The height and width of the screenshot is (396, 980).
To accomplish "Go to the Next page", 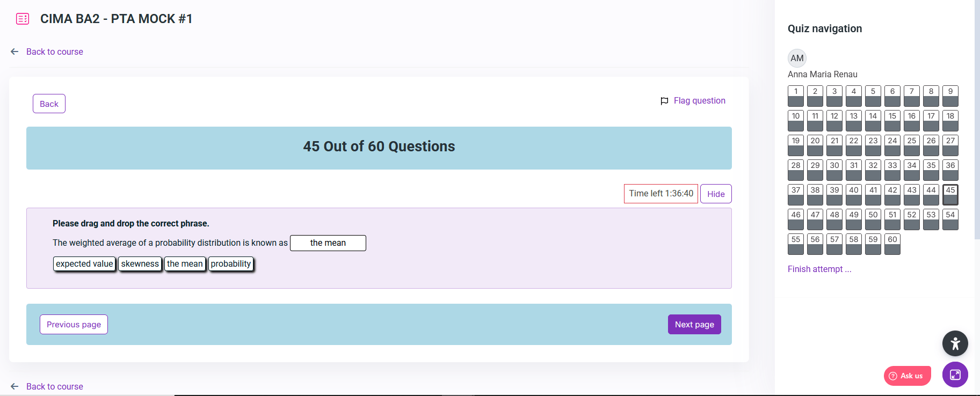I will (694, 325).
